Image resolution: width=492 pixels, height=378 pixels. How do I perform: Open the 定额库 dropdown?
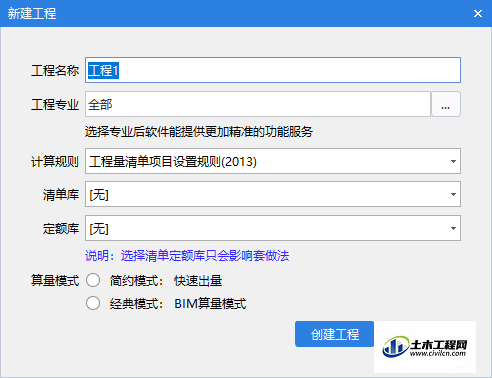coord(273,228)
